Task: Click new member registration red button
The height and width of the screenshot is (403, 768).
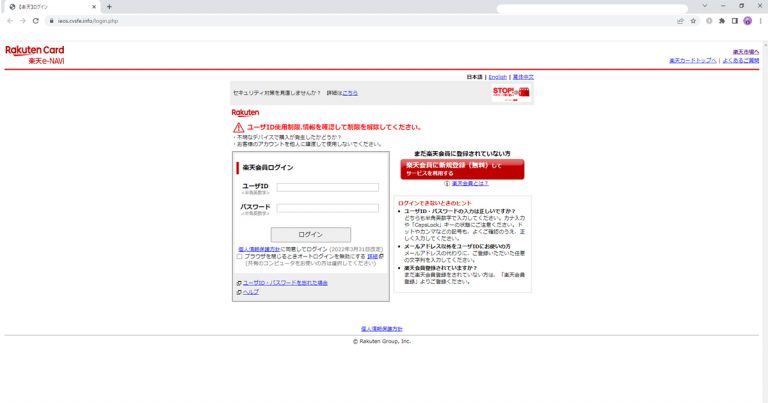Action: click(x=462, y=169)
